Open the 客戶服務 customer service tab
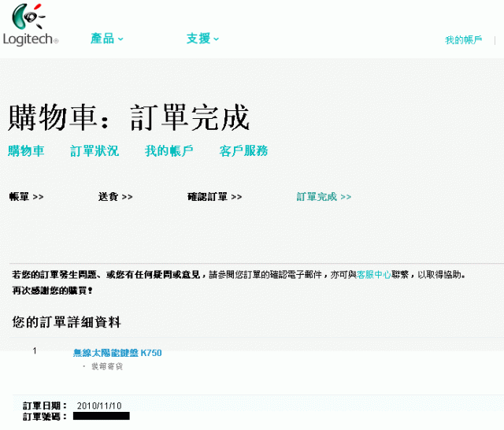504x430 pixels. [x=243, y=150]
